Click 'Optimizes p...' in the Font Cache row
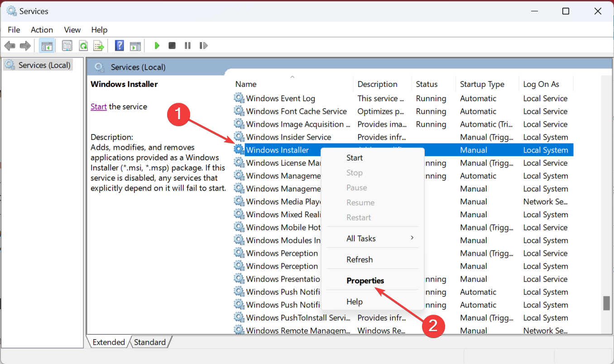 click(x=381, y=111)
